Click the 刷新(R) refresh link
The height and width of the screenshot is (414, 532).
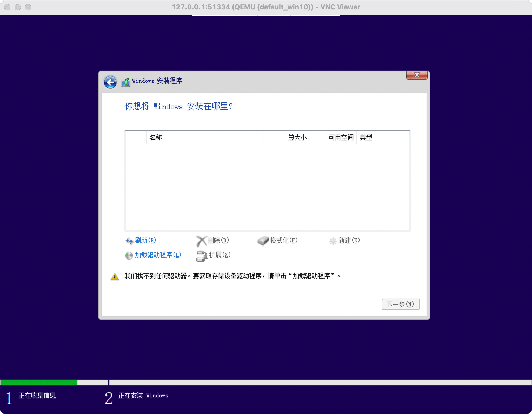(x=145, y=240)
